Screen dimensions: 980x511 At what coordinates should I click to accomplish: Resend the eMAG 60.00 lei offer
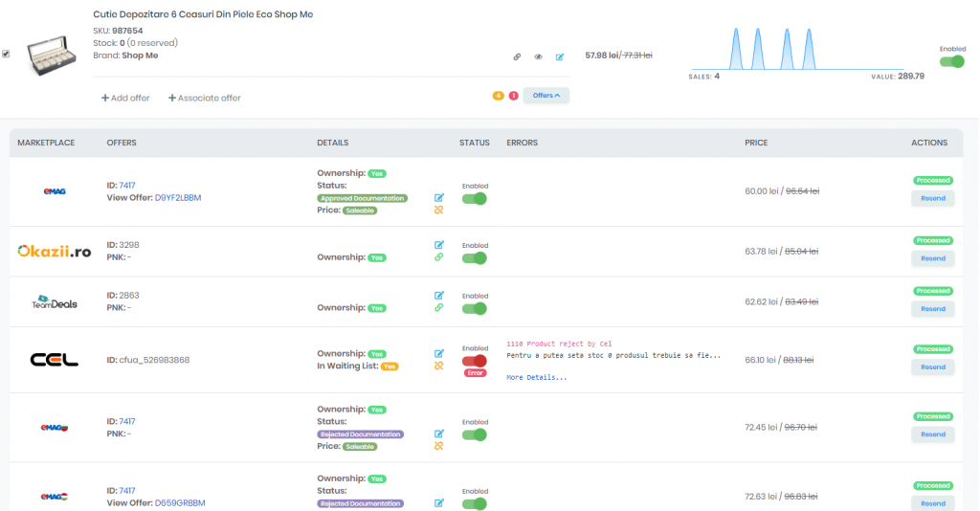(932, 198)
